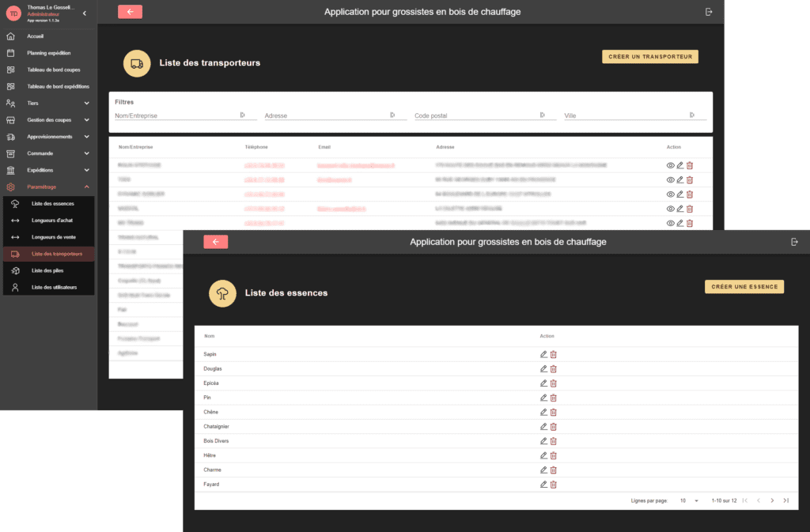Image resolution: width=810 pixels, height=532 pixels.
Task: Collapse the Paramétrage section
Action: pyautogui.click(x=47, y=187)
